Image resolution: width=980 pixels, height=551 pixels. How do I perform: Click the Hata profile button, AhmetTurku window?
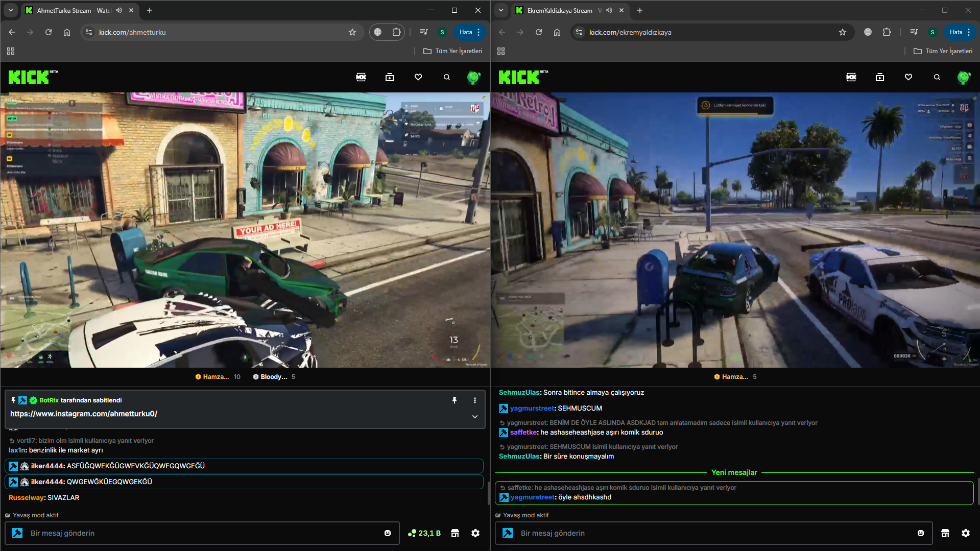(x=470, y=32)
